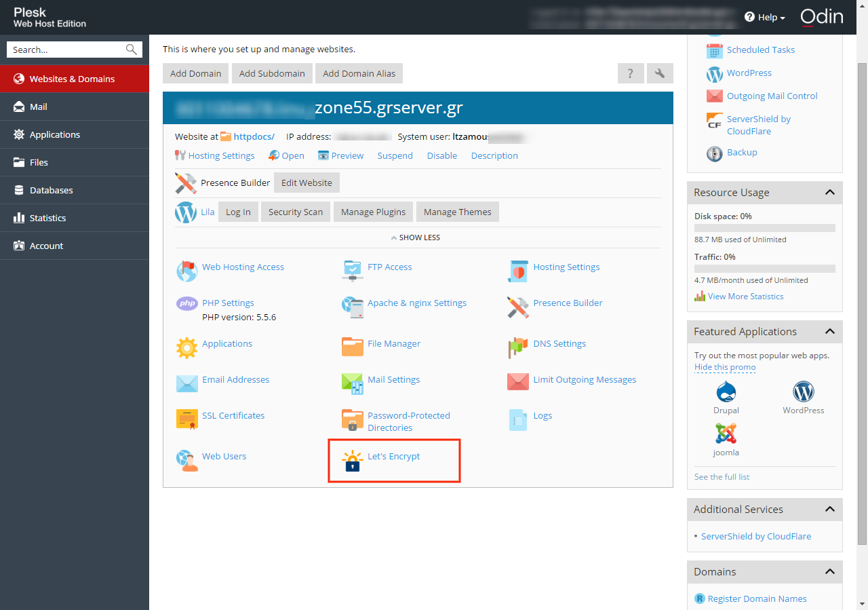Click the Scheduled Tasks calendar icon
The width and height of the screenshot is (868, 610).
715,50
